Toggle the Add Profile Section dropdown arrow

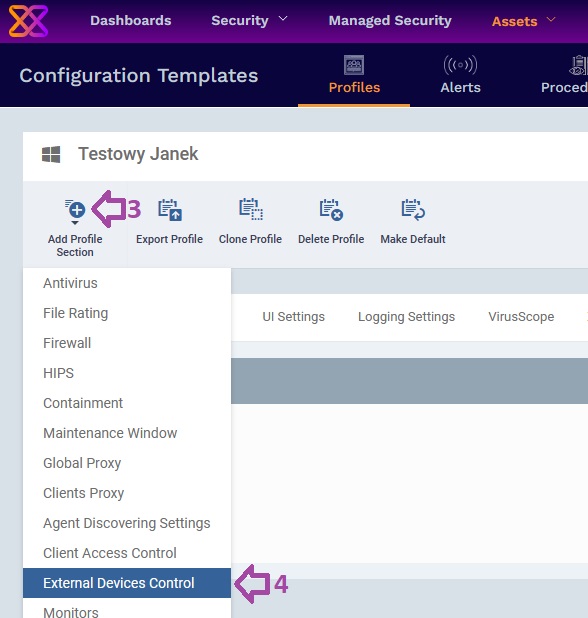point(75,223)
